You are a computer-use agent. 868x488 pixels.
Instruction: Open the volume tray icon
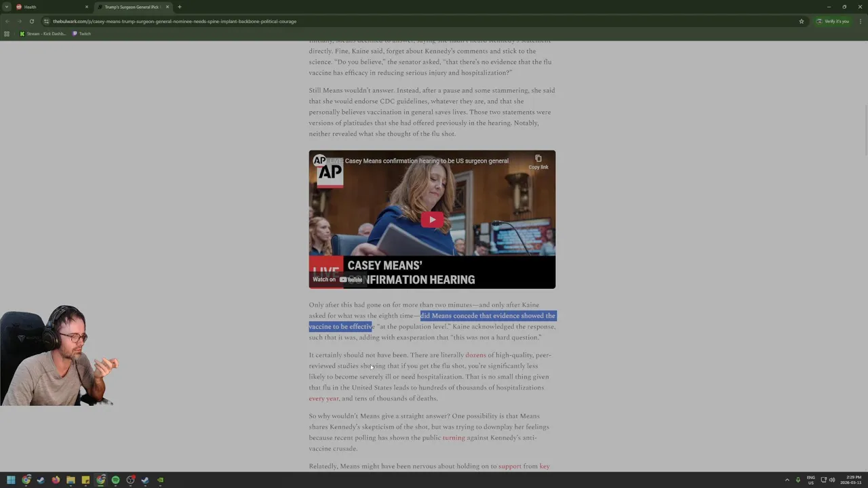832,480
